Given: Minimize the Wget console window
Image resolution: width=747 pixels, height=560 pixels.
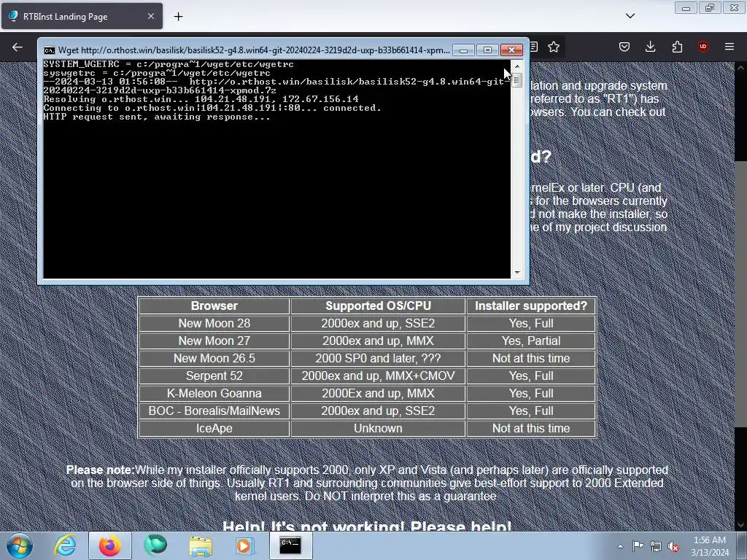Looking at the screenshot, I should pyautogui.click(x=463, y=50).
